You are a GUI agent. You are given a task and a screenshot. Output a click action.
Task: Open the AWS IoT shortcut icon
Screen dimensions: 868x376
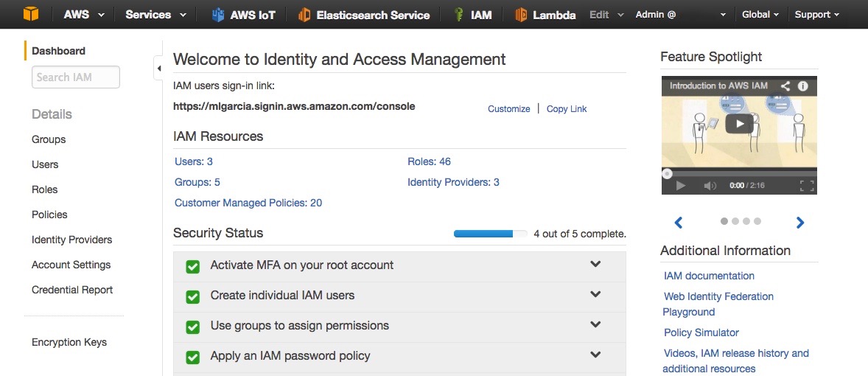pyautogui.click(x=218, y=15)
